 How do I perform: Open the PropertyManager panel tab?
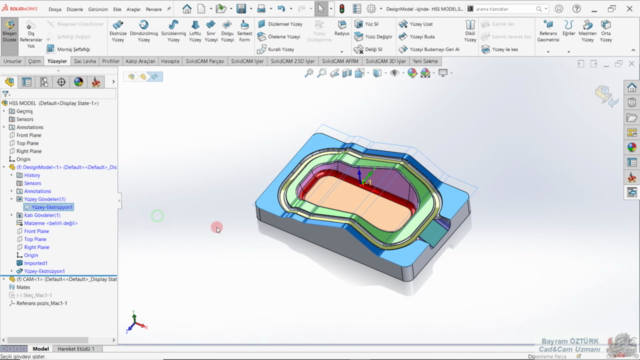tap(27, 82)
